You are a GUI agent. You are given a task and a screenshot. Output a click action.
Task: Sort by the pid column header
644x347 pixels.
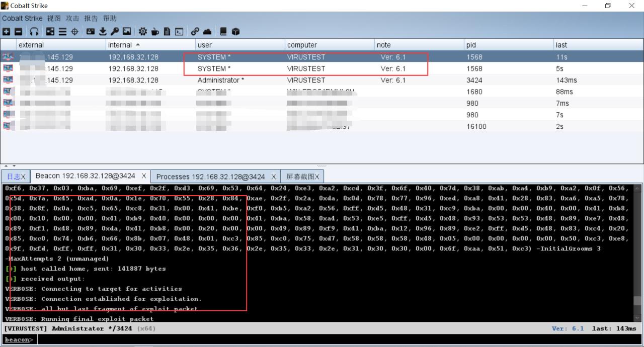coord(509,45)
